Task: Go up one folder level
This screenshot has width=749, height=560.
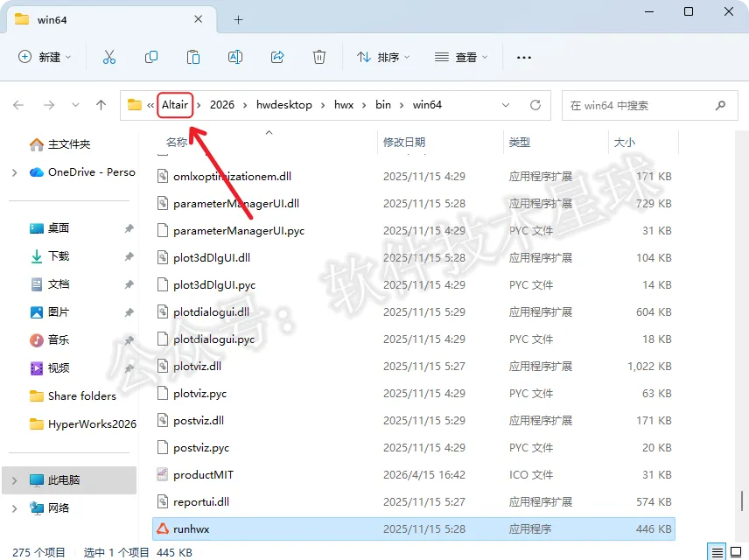Action: (x=101, y=105)
